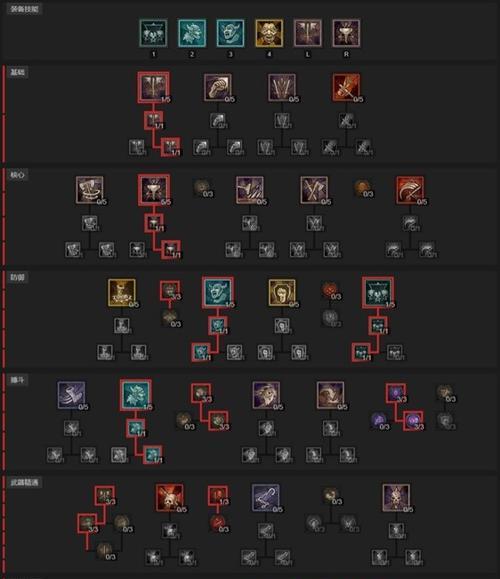Select the right mouse button skill slot R
The image size is (500, 579).
346,33
